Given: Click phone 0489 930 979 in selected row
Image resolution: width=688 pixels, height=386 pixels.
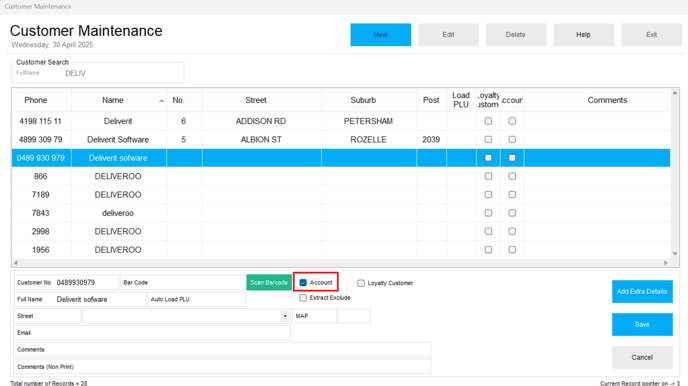Looking at the screenshot, I should tap(41, 158).
